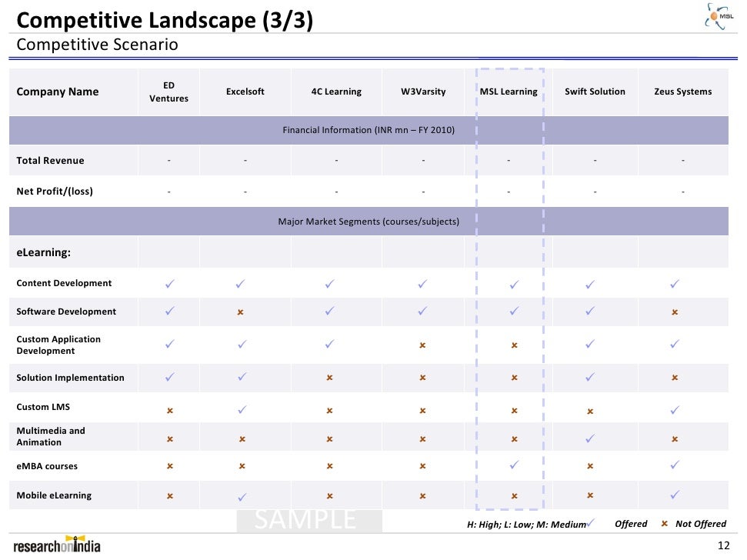This screenshot has width=747, height=560.
Task: Click the SAMPLE watermark box
Action: 309,521
